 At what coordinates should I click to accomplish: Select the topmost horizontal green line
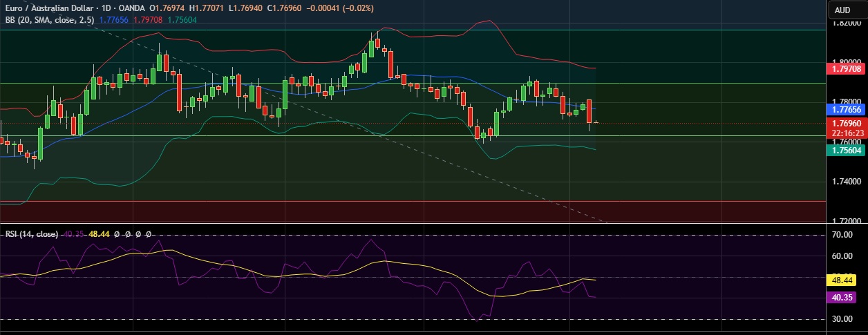[x=415, y=30]
